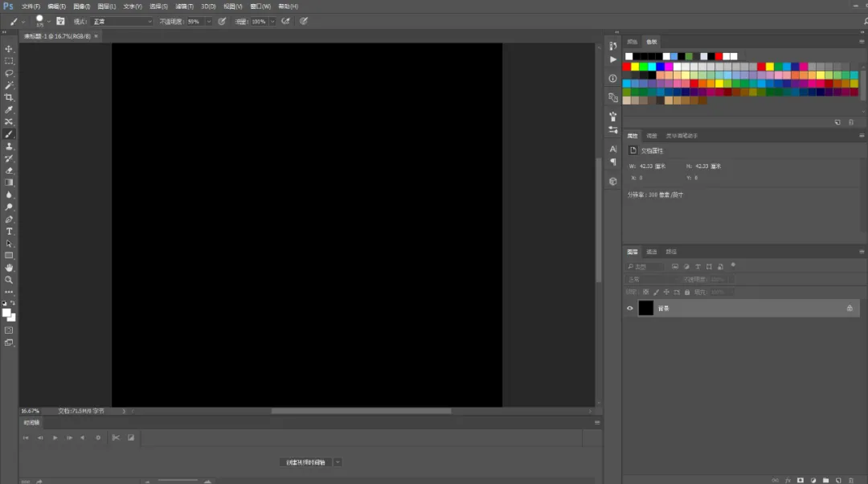Select the Brush tool in toolbox
Screen dimensions: 868x484
(9, 134)
